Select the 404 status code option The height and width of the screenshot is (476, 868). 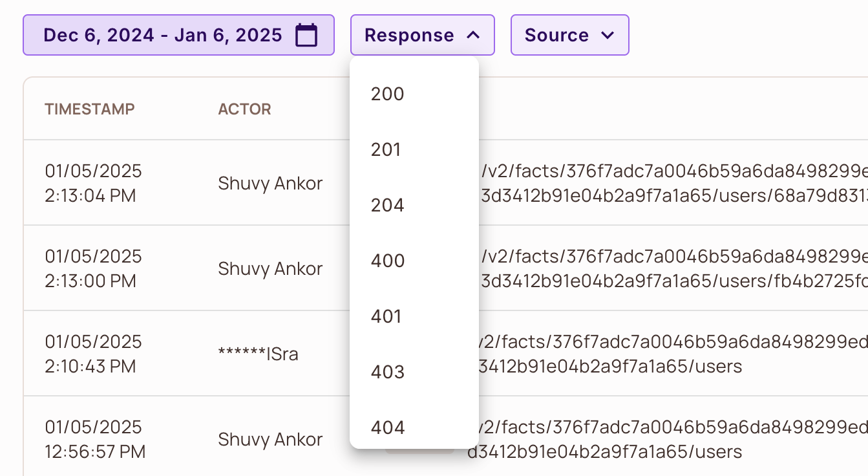388,427
